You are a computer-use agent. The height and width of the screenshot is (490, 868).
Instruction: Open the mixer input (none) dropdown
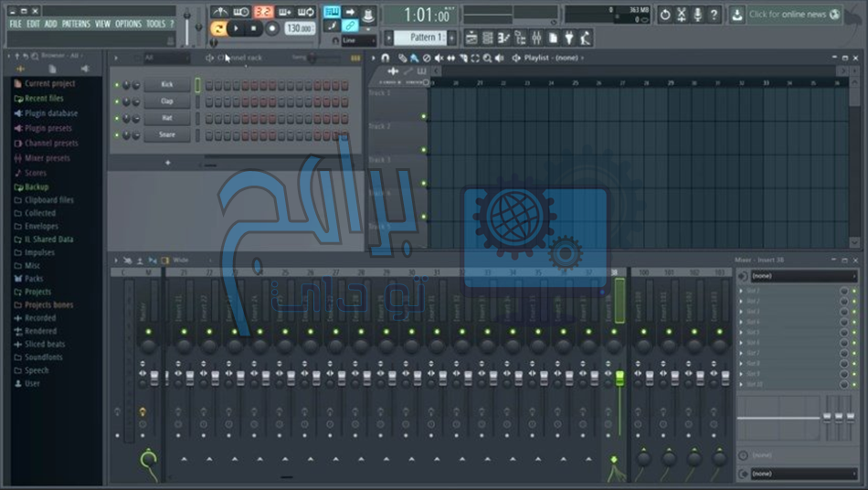pyautogui.click(x=801, y=275)
